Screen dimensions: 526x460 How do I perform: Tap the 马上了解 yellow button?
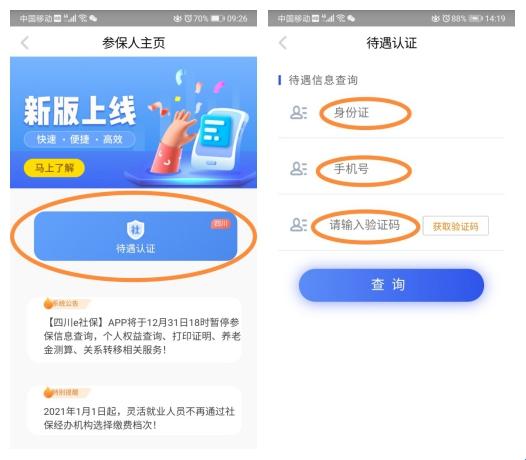(54, 168)
